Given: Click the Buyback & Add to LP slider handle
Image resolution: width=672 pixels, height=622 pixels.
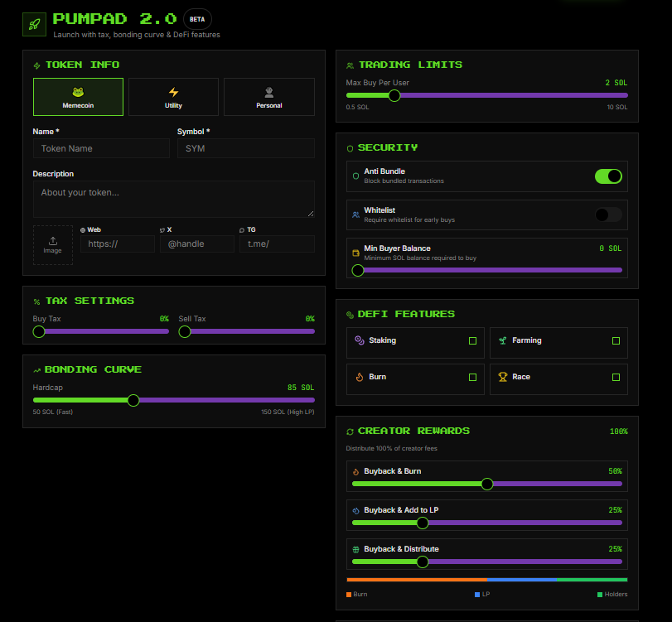Looking at the screenshot, I should 423,523.
